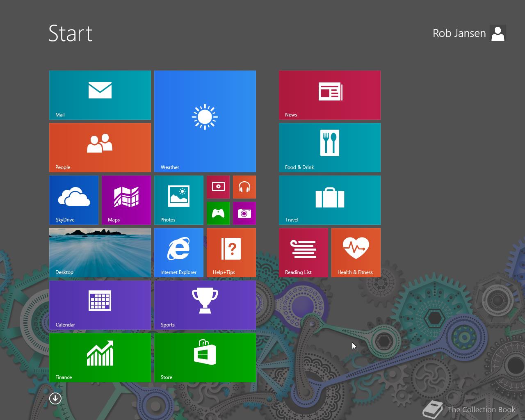Open the Travel tile
Image resolution: width=525 pixels, height=420 pixels.
(x=330, y=200)
